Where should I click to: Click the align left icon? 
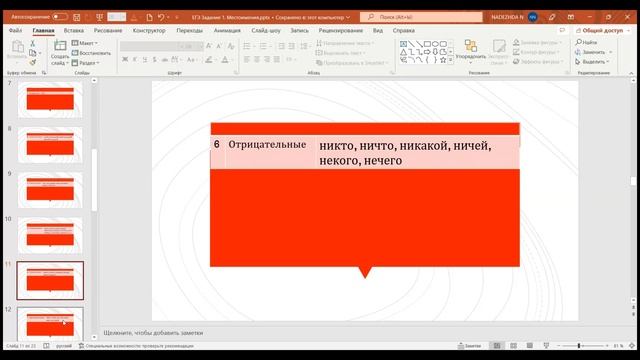point(247,60)
